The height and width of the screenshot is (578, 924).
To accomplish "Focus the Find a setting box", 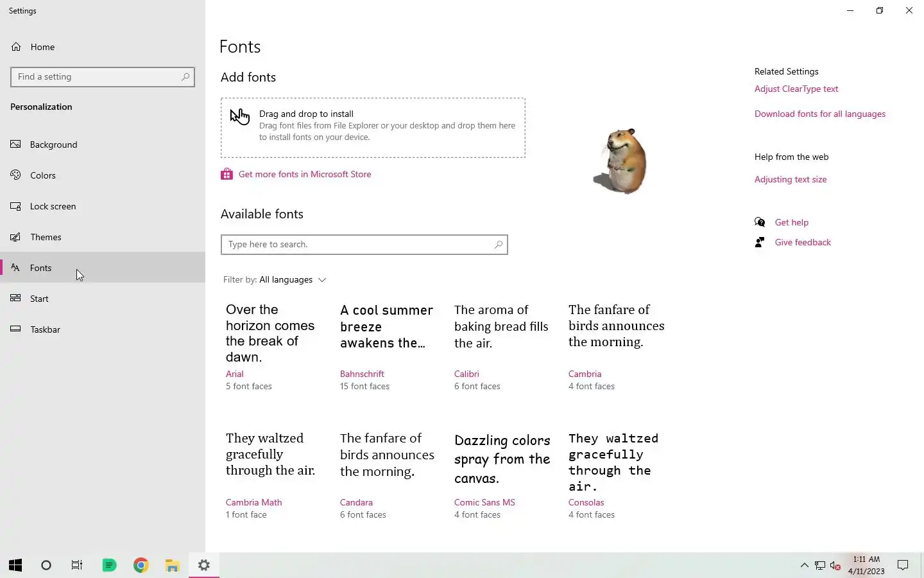I will 103,77.
